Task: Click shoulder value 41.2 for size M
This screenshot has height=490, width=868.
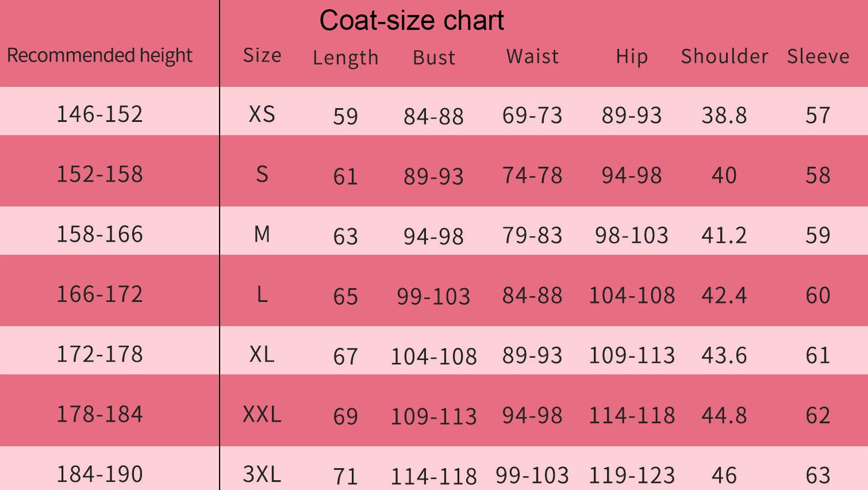Action: point(724,235)
